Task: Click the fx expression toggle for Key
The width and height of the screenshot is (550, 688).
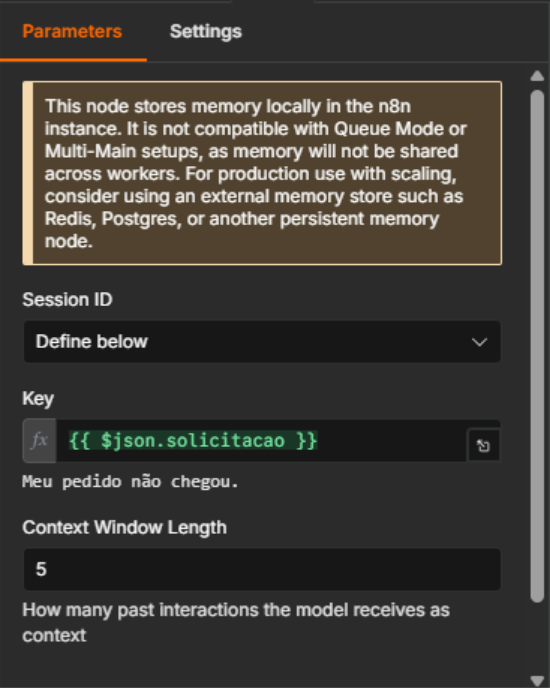Action: click(x=40, y=441)
